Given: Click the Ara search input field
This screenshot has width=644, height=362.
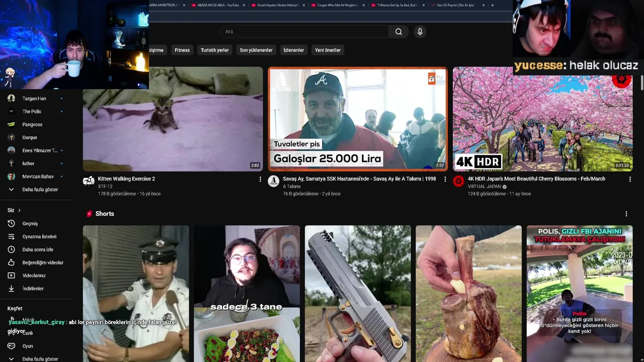Looking at the screenshot, I should pos(304,32).
